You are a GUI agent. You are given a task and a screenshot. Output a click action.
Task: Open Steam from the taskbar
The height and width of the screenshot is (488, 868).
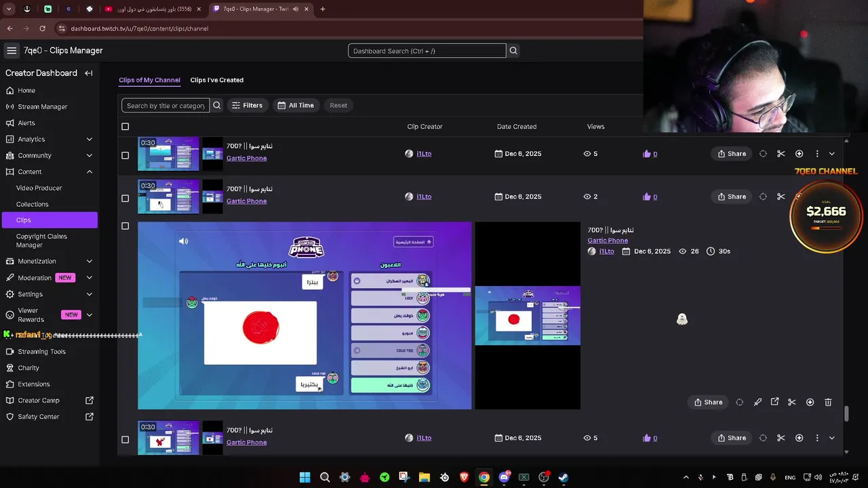tap(564, 477)
